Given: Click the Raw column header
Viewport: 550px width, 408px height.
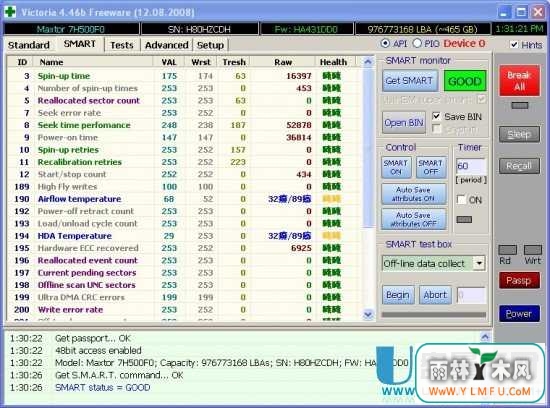Looking at the screenshot, I should [x=283, y=62].
